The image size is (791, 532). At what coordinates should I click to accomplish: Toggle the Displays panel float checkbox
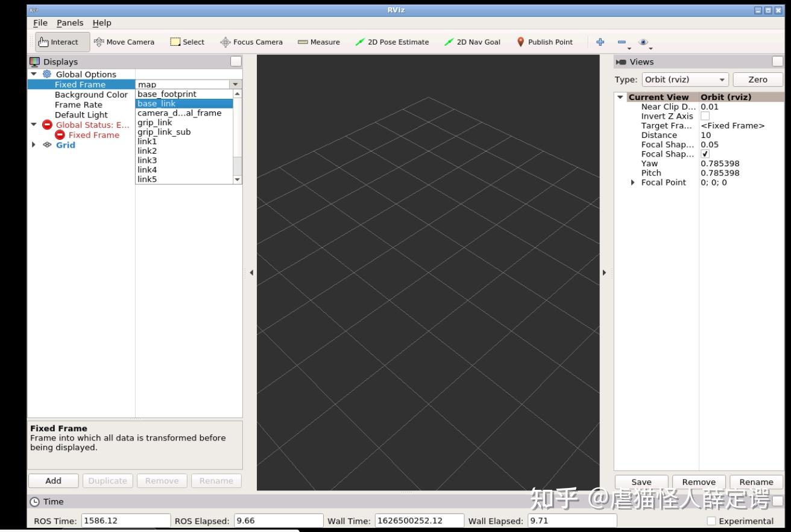pos(236,61)
